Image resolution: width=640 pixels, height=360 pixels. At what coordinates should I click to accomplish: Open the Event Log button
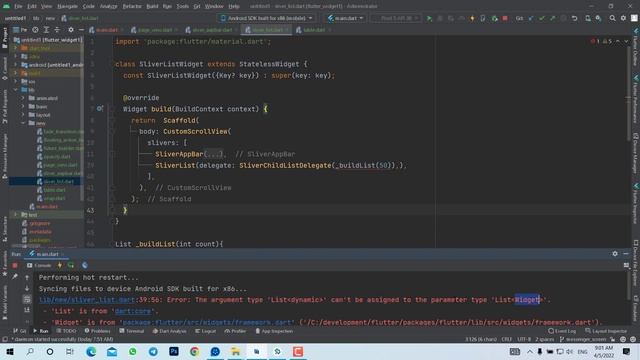[x=562, y=331]
